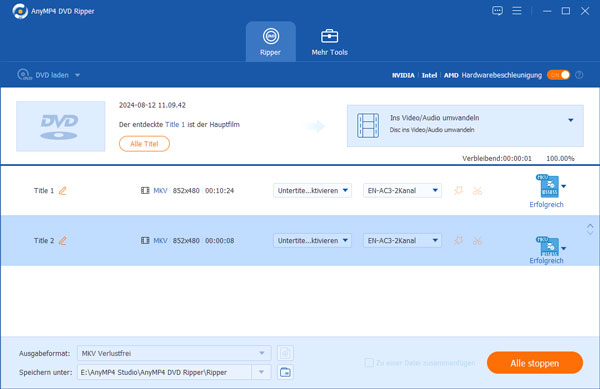Click the AnyMP4 DVD Ripper logo icon

pyautogui.click(x=20, y=11)
